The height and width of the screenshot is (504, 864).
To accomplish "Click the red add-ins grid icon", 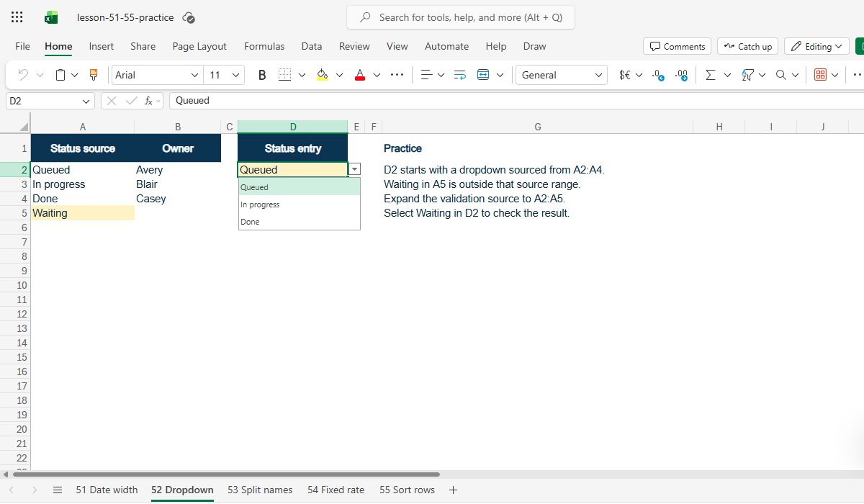I will click(820, 75).
